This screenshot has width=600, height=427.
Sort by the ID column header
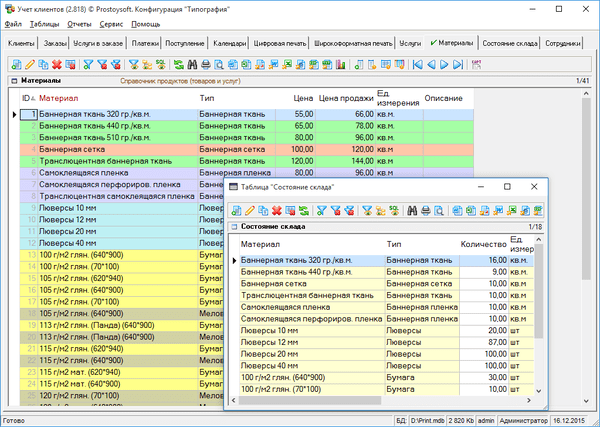pyautogui.click(x=29, y=98)
